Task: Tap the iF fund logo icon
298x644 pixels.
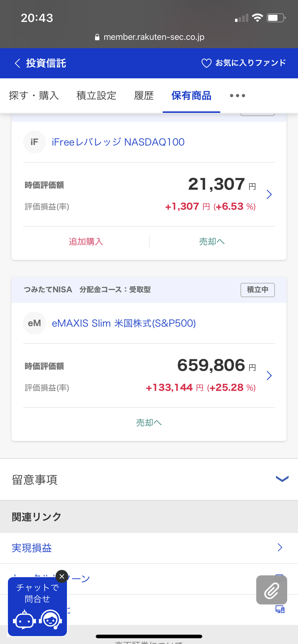Action: [35, 142]
